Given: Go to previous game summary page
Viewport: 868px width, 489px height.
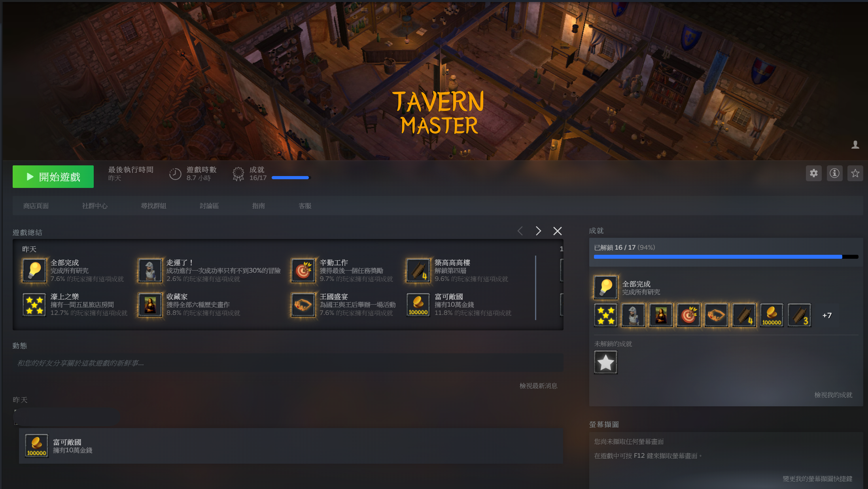Looking at the screenshot, I should tap(520, 231).
